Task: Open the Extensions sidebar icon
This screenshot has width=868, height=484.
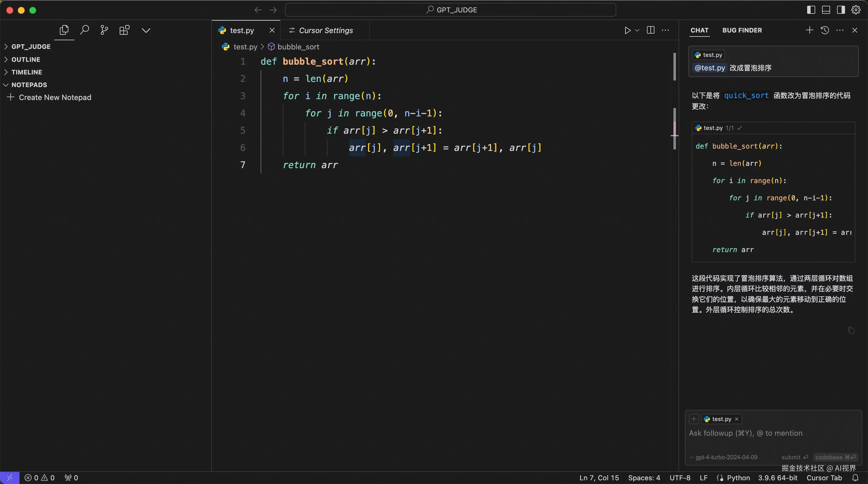Action: click(x=124, y=30)
